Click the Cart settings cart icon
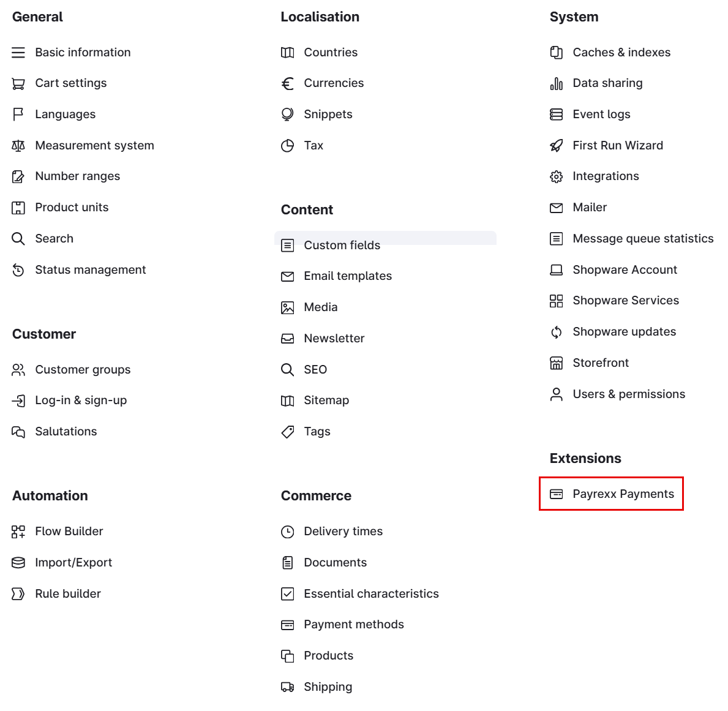The height and width of the screenshot is (711, 728). tap(18, 83)
